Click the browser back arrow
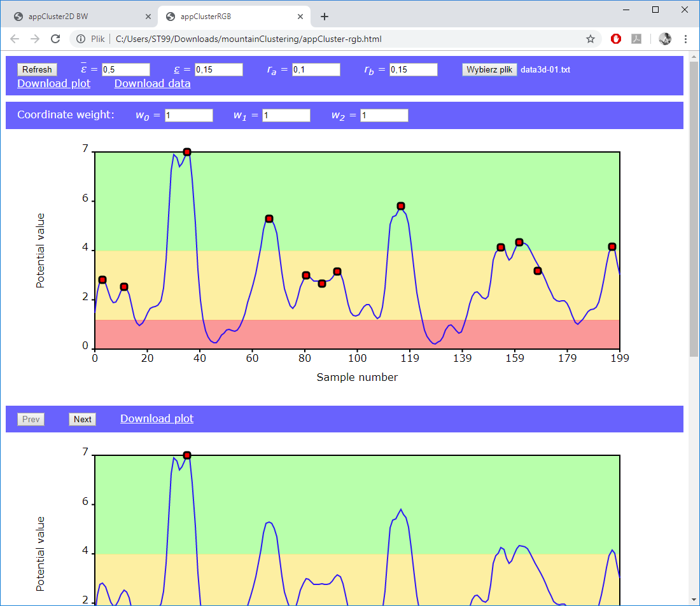Viewport: 700px width, 606px height. (15, 39)
